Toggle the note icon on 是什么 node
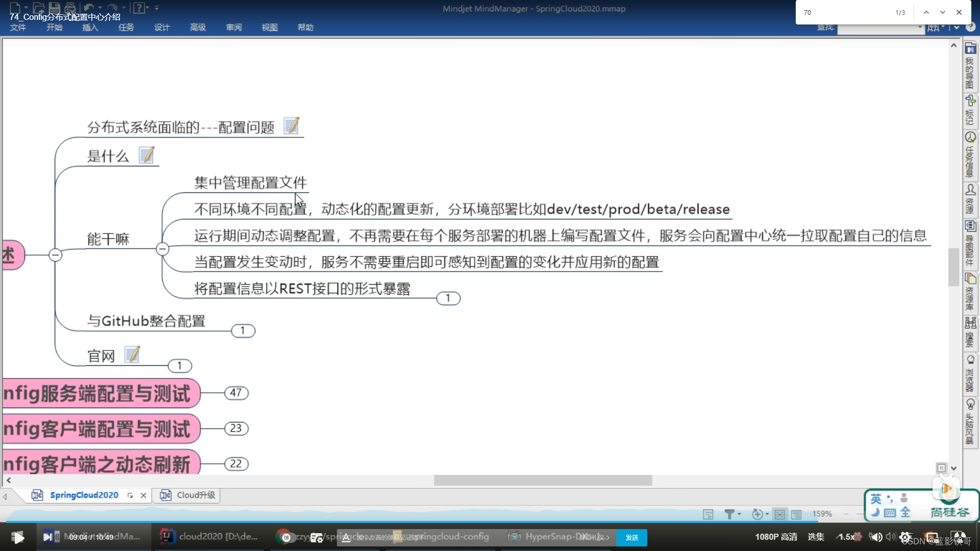Image resolution: width=980 pixels, height=551 pixels. [x=146, y=154]
